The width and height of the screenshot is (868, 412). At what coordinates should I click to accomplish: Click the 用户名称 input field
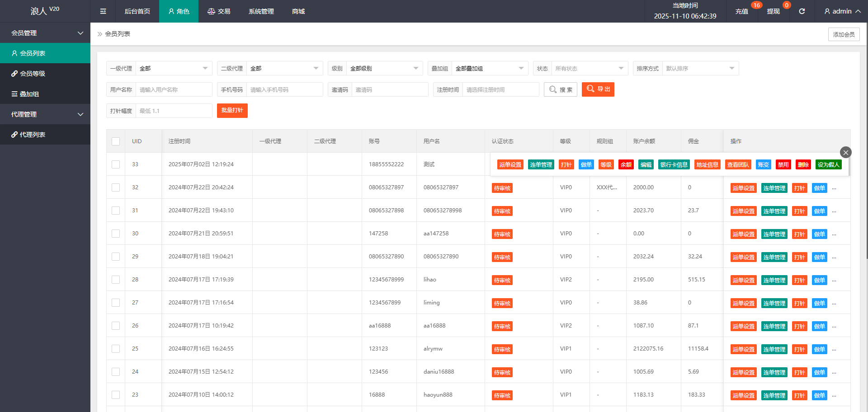click(174, 90)
